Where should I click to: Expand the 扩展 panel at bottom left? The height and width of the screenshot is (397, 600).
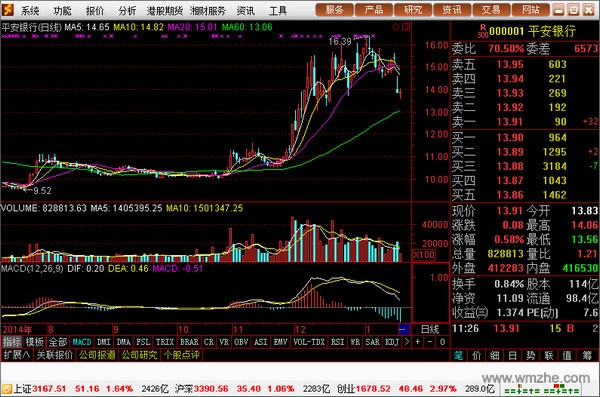17,355
